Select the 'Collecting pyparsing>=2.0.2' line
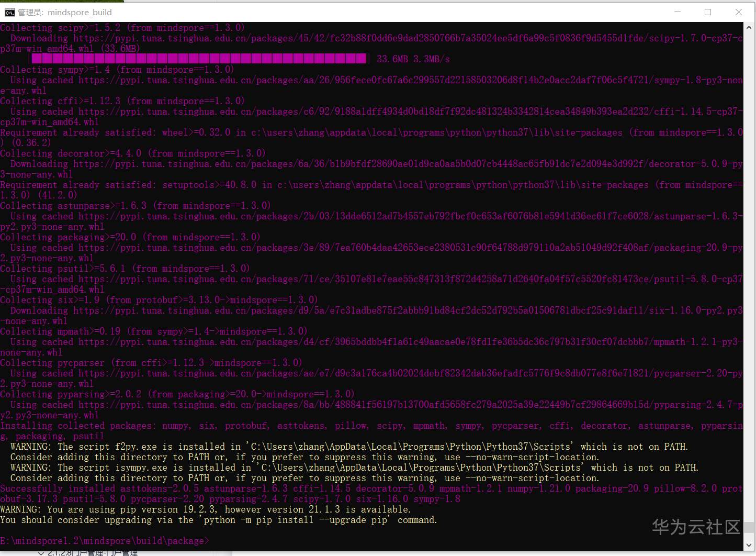This screenshot has width=756, height=556. point(177,394)
